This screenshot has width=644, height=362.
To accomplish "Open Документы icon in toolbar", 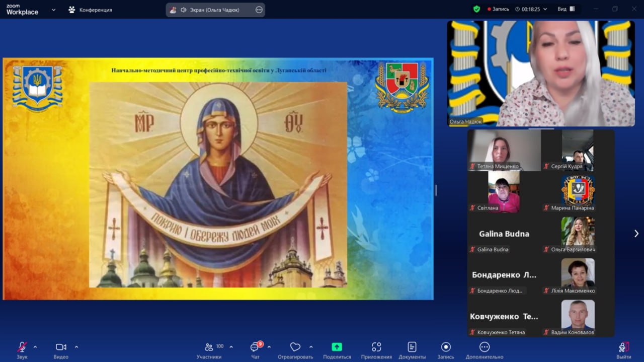I will click(412, 347).
